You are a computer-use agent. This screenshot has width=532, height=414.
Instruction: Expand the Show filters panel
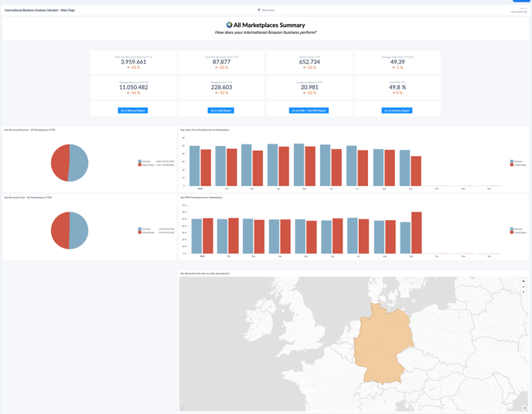pos(268,10)
